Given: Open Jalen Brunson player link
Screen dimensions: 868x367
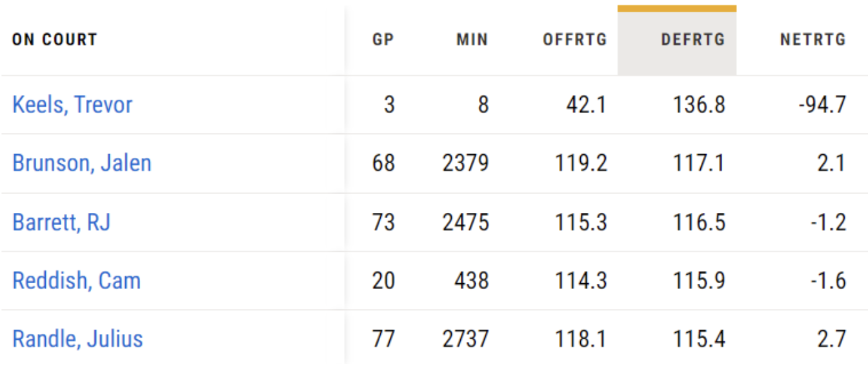Looking at the screenshot, I should (x=82, y=163).
